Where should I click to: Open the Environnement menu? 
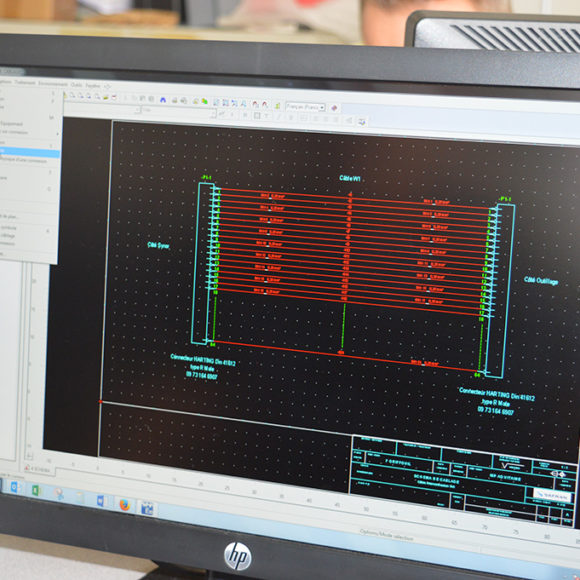point(53,84)
